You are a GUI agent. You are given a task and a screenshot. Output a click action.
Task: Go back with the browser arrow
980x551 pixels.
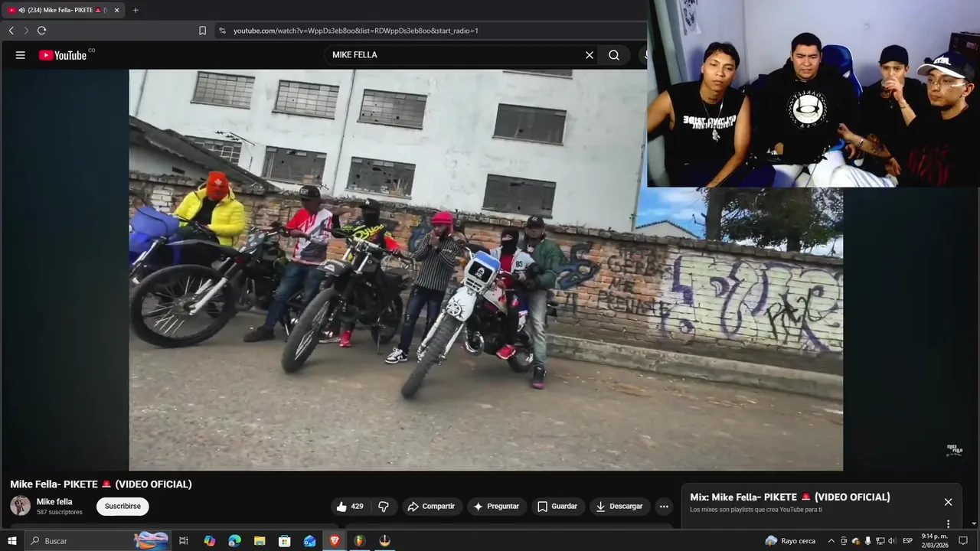point(11,31)
